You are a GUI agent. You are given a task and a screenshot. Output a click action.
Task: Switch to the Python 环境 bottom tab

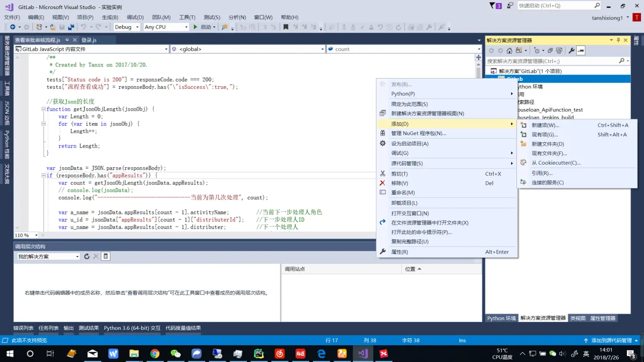(x=501, y=318)
